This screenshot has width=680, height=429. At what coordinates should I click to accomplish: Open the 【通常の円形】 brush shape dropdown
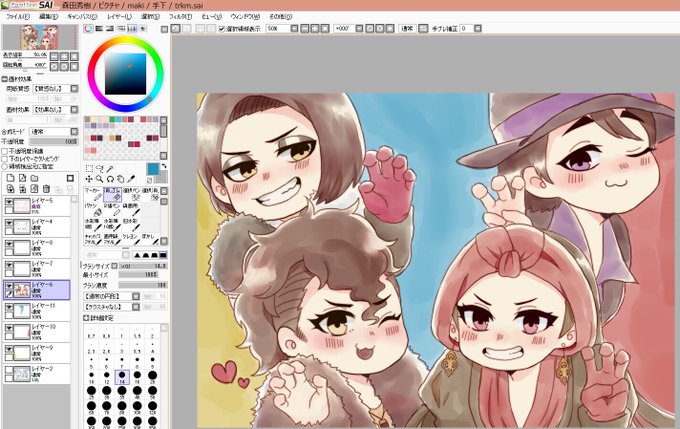[x=136, y=296]
